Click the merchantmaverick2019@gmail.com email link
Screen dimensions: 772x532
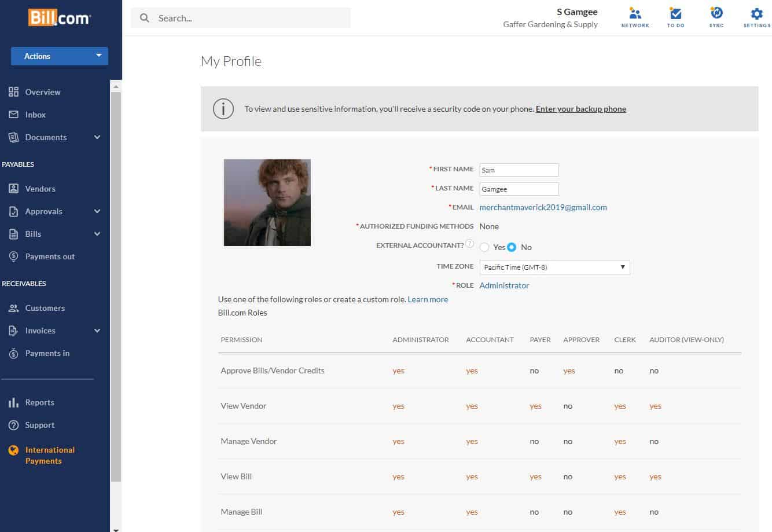point(543,207)
